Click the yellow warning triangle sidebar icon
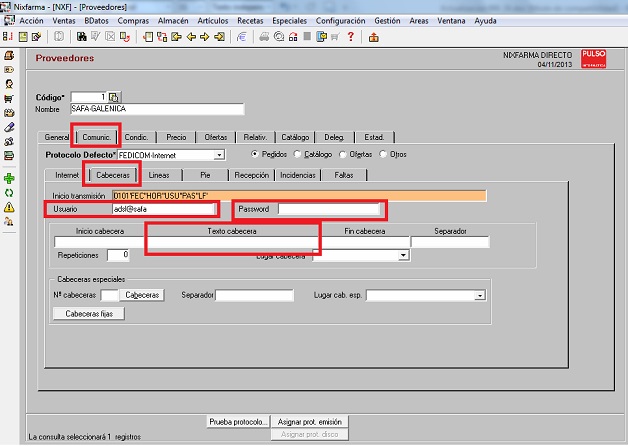Screen dimensions: 628x446 point(9,207)
